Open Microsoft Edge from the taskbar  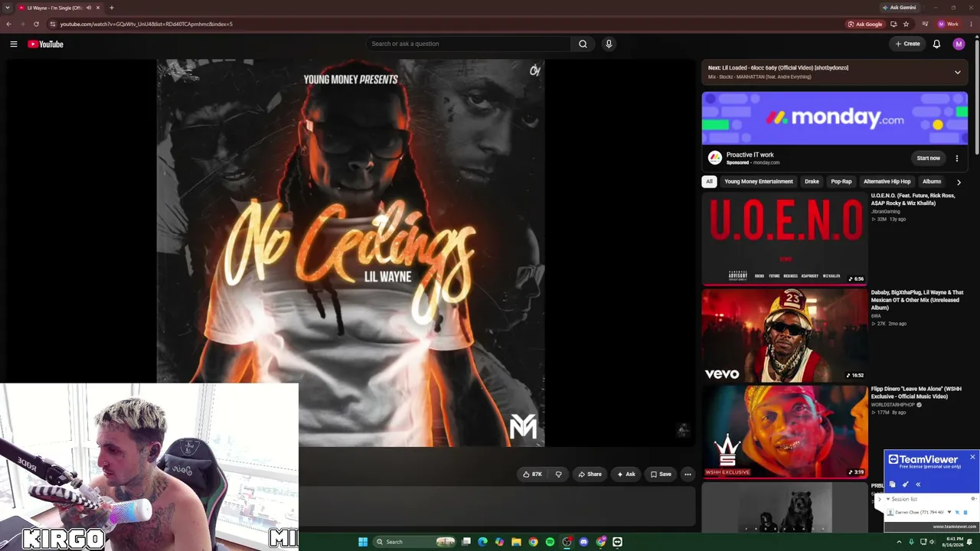click(x=482, y=542)
